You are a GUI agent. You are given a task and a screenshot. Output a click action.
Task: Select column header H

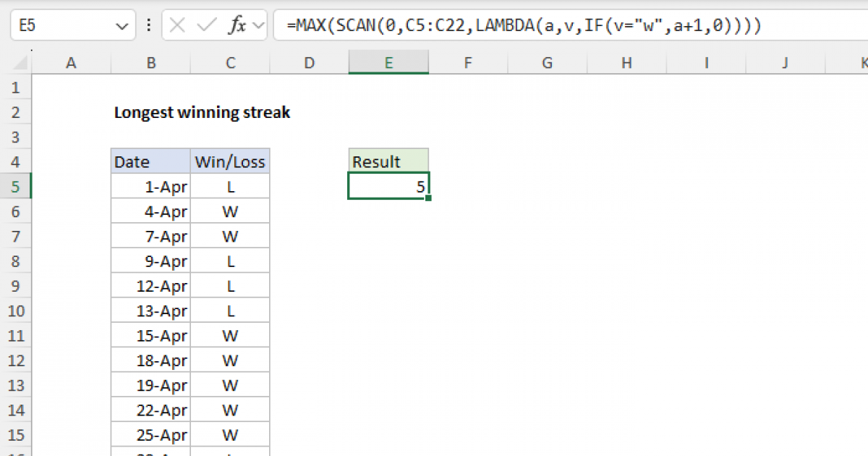click(x=626, y=63)
